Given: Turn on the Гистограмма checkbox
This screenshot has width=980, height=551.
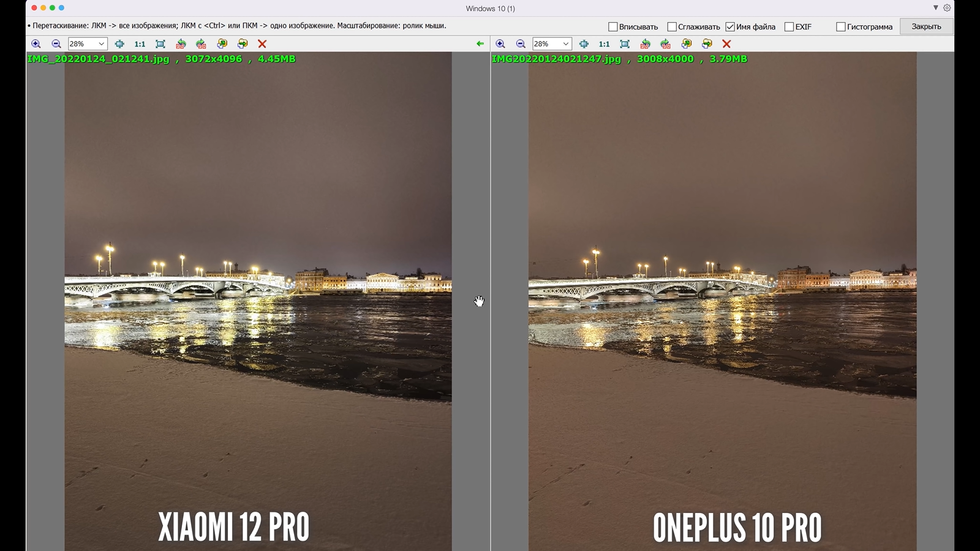Looking at the screenshot, I should click(x=841, y=27).
